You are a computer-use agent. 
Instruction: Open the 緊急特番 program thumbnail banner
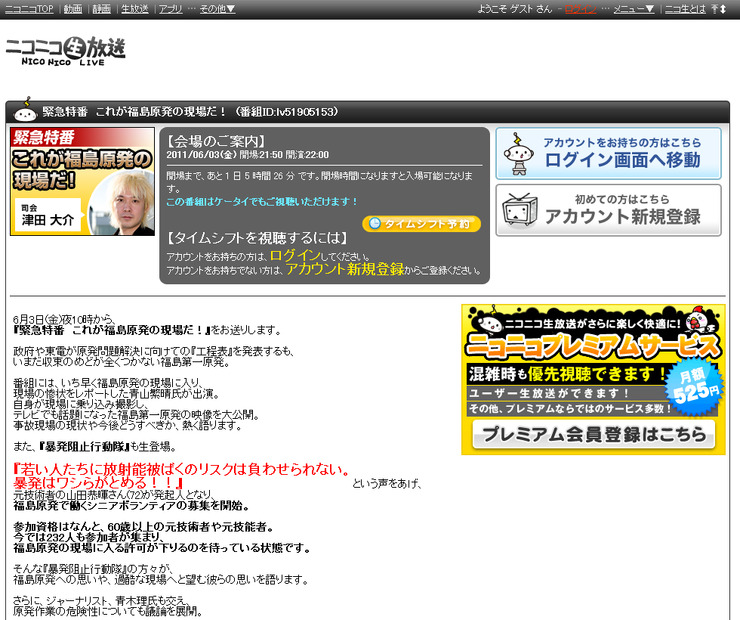[82, 181]
